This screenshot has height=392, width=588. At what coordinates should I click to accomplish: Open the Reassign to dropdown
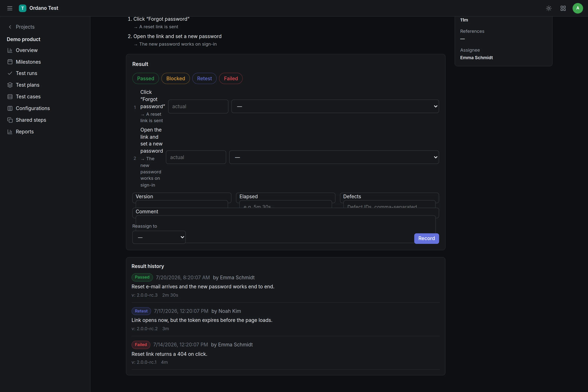click(x=159, y=237)
